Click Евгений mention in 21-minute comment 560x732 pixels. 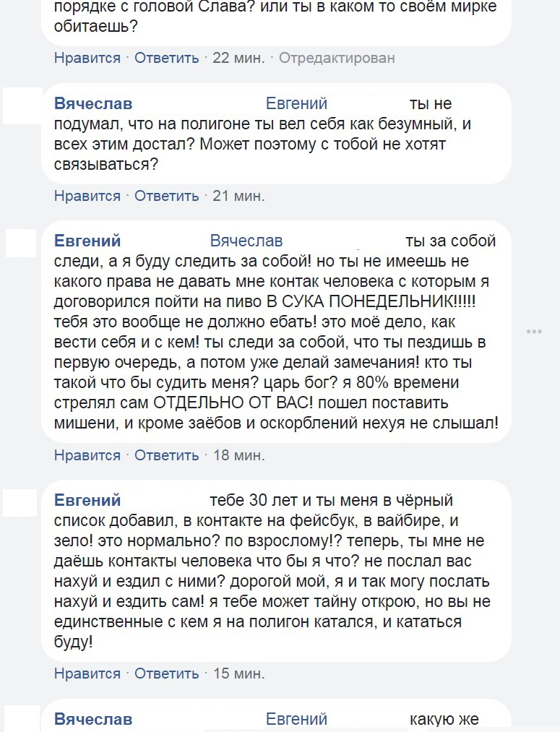click(296, 104)
